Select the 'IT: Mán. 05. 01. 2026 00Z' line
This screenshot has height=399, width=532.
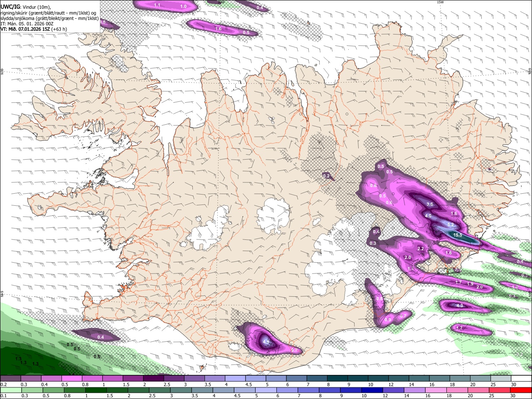(x=27, y=24)
